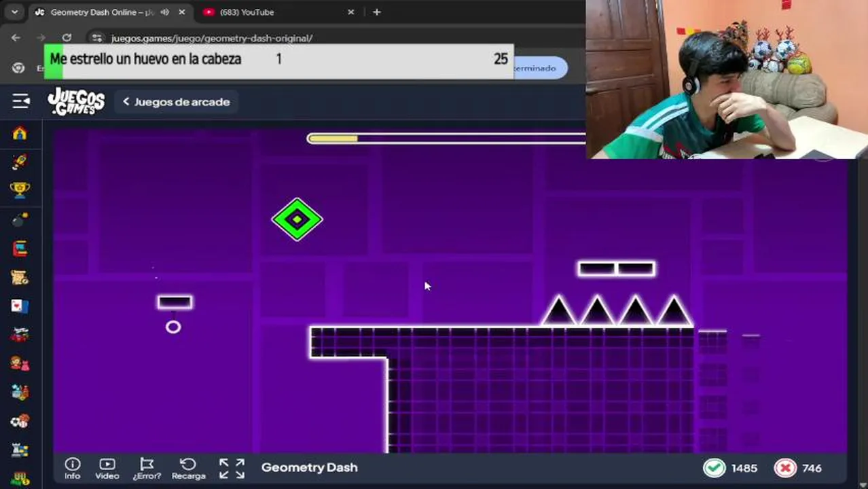Image resolution: width=868 pixels, height=489 pixels.
Task: View site information icon in address bar
Action: pos(97,38)
